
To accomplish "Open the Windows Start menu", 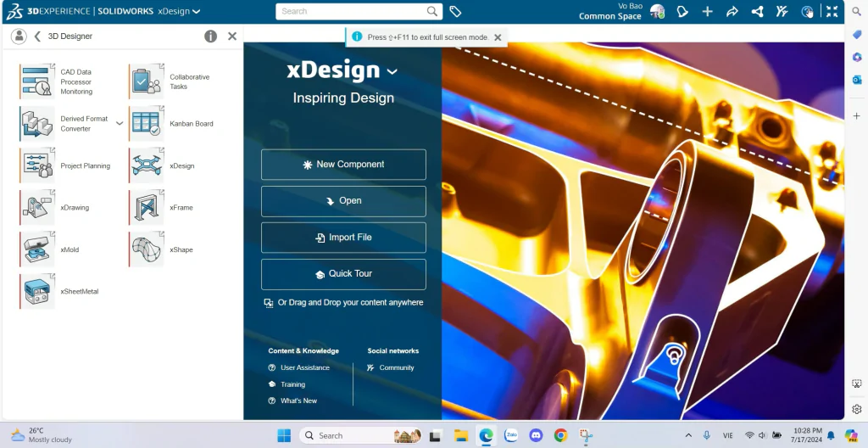I will (x=284, y=436).
